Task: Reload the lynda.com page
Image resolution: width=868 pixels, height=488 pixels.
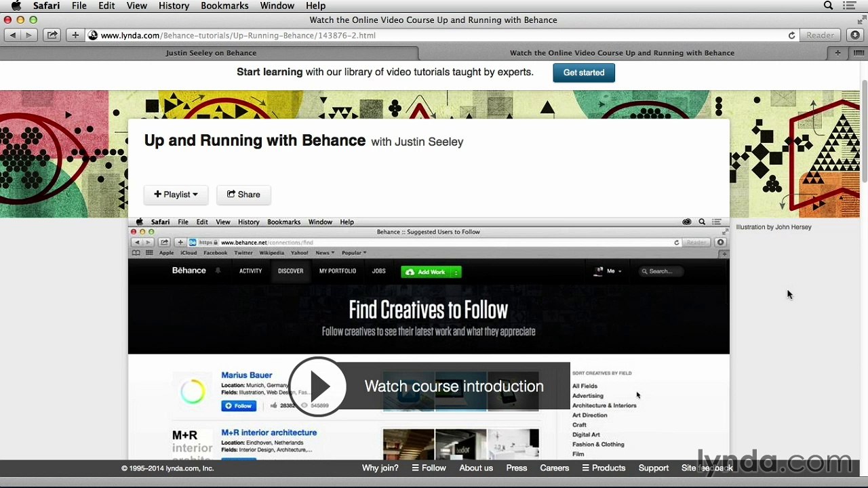Action: pyautogui.click(x=791, y=35)
